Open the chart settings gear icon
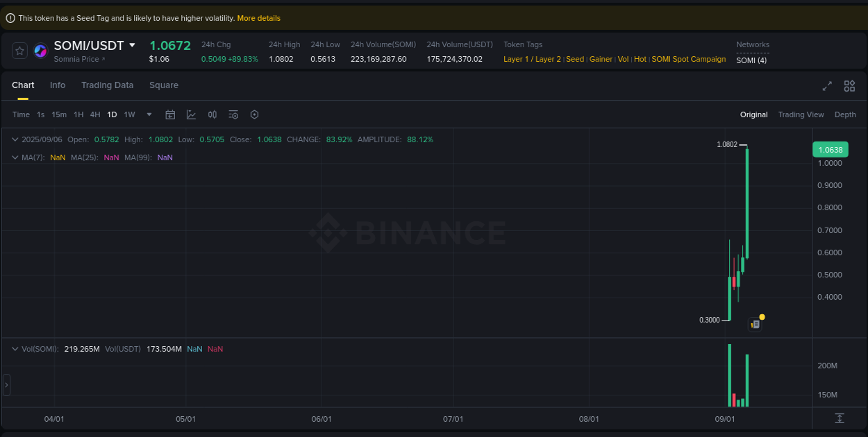This screenshot has width=868, height=437. pos(254,114)
